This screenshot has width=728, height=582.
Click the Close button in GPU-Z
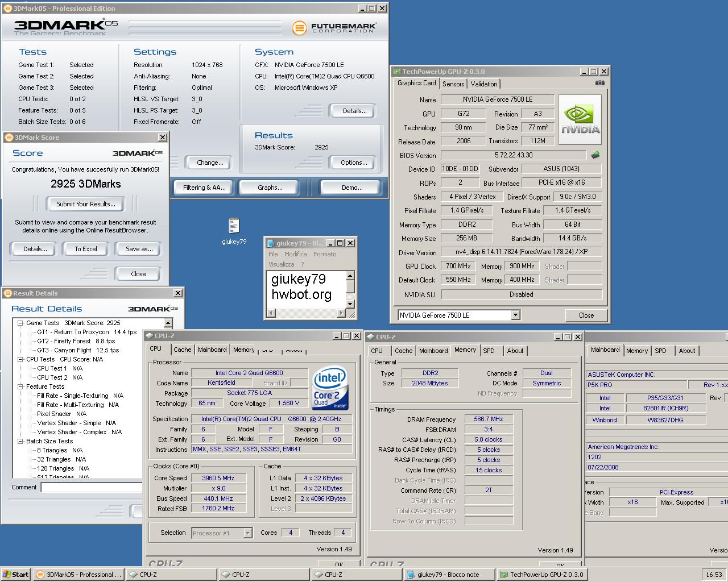tap(586, 315)
